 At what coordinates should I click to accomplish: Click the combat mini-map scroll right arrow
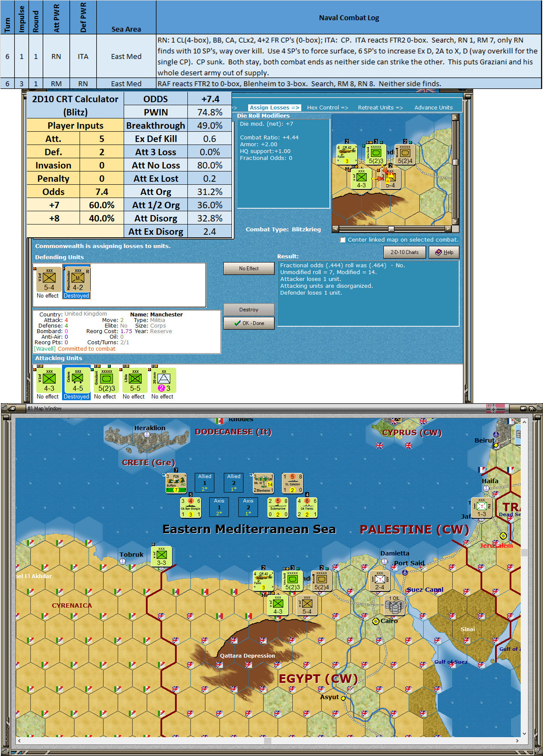(x=448, y=229)
